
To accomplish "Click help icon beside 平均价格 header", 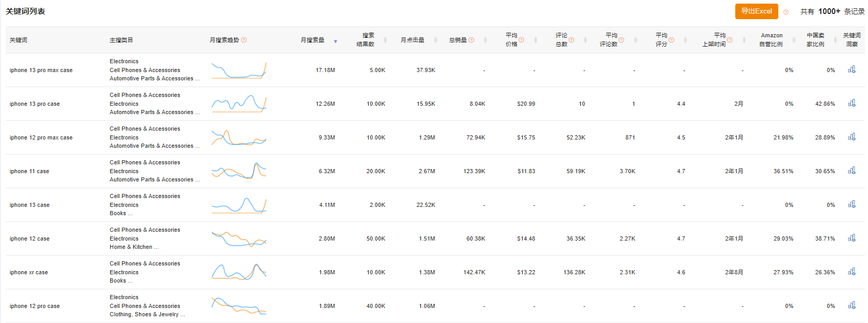I will tap(522, 40).
